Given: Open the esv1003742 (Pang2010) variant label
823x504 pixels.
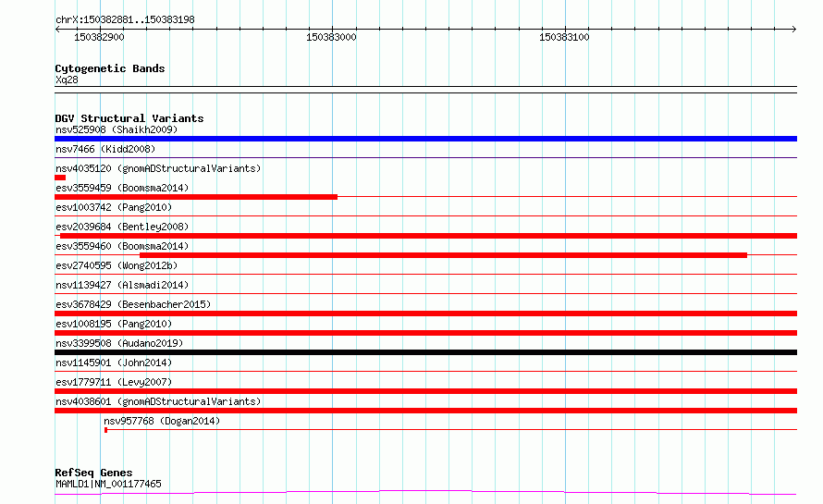Looking at the screenshot, I should click(x=114, y=207).
